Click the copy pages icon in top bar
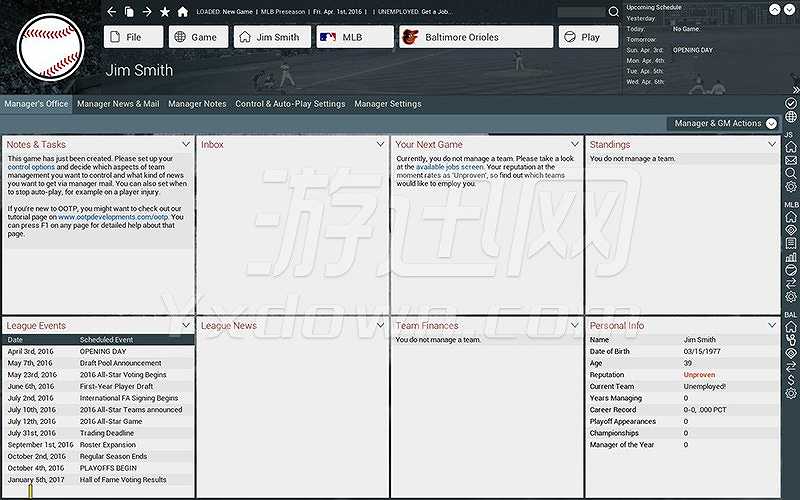The height and width of the screenshot is (500, 800). click(129, 11)
